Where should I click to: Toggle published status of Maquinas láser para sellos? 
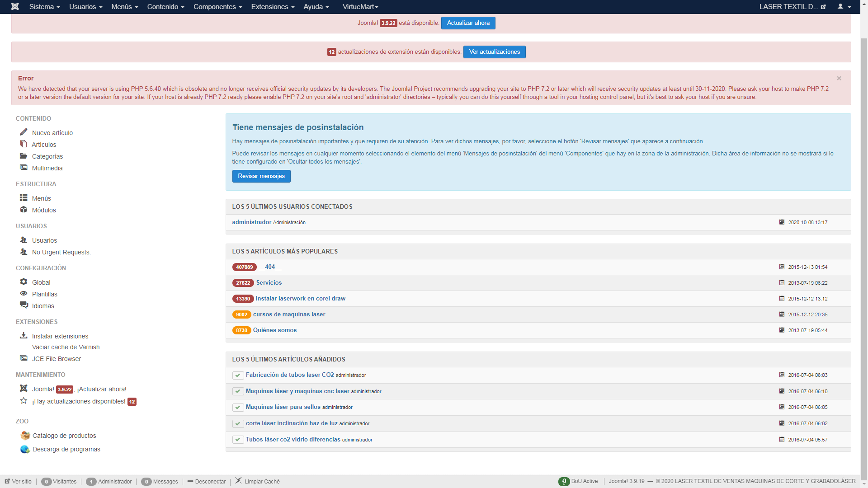point(238,407)
